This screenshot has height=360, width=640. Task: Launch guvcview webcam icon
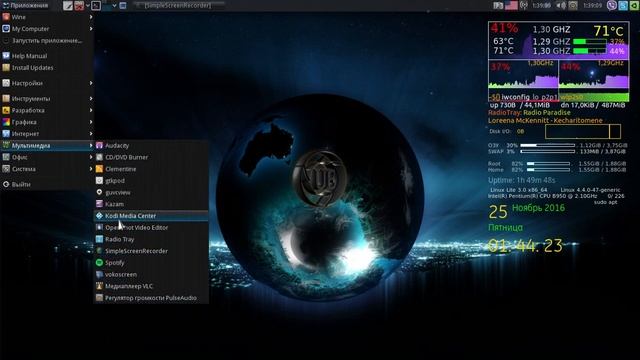tap(99, 192)
